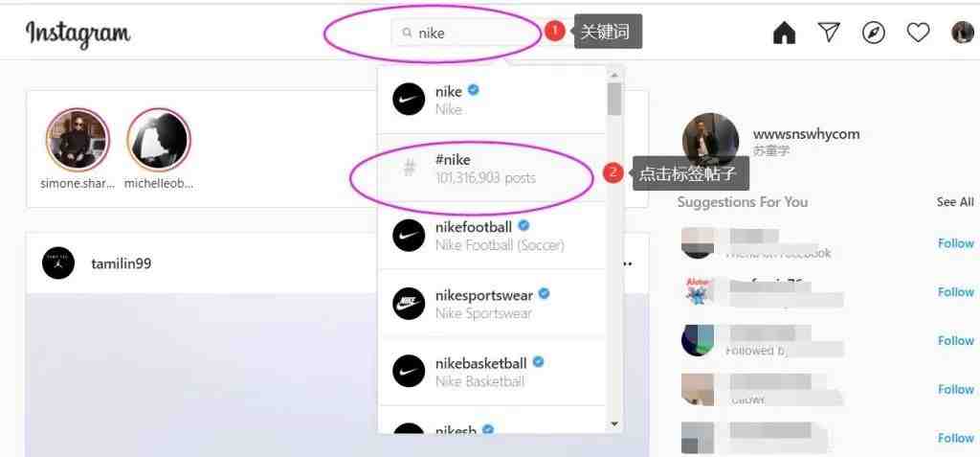Open profile avatar in top bar
Image resolution: width=980 pixels, height=457 pixels.
pyautogui.click(x=963, y=33)
